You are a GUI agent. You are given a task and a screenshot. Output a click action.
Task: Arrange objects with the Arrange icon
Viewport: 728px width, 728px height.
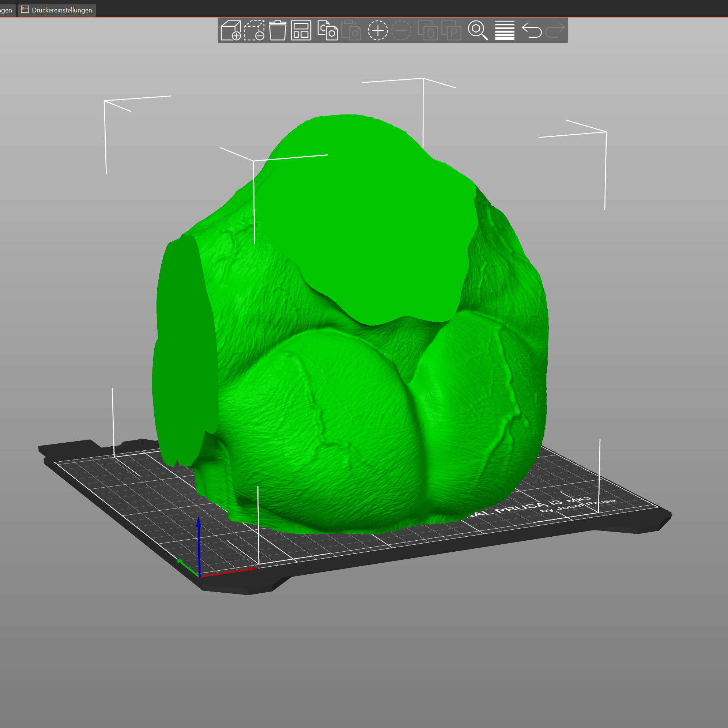coord(301,30)
